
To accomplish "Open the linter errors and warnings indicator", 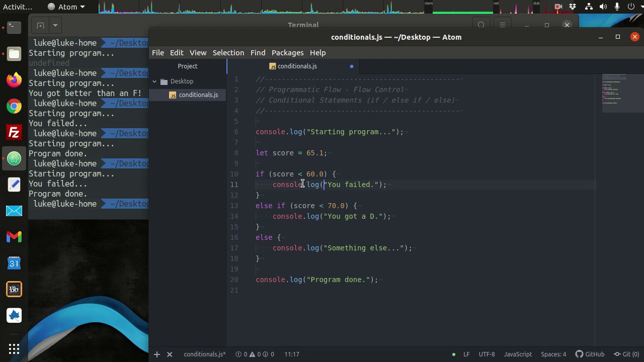I will click(x=255, y=354).
